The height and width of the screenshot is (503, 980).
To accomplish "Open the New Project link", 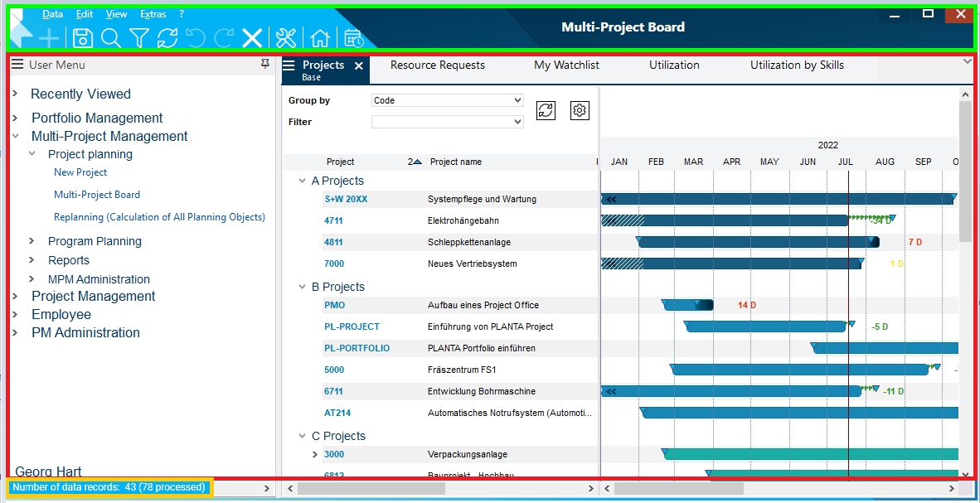I will coord(80,172).
